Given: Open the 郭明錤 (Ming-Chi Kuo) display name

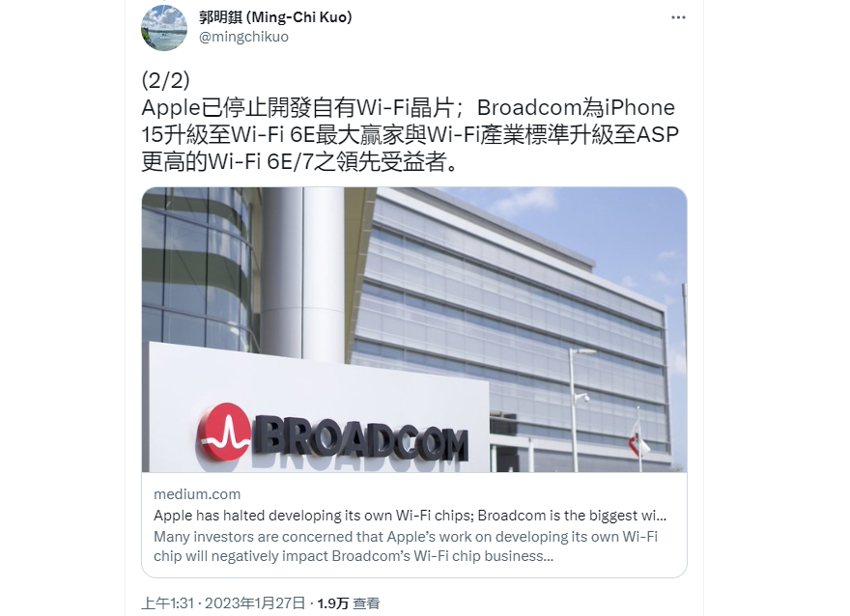Looking at the screenshot, I should (275, 17).
